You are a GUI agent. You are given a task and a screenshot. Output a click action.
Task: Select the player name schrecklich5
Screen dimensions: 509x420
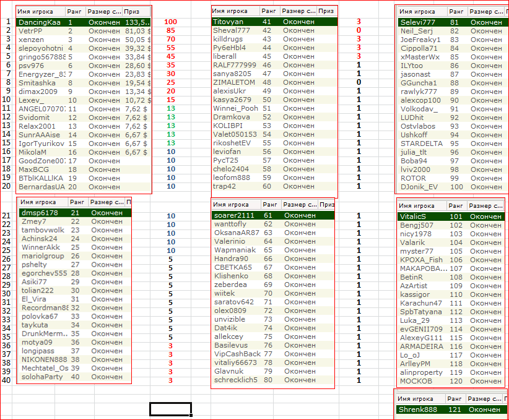(x=236, y=380)
